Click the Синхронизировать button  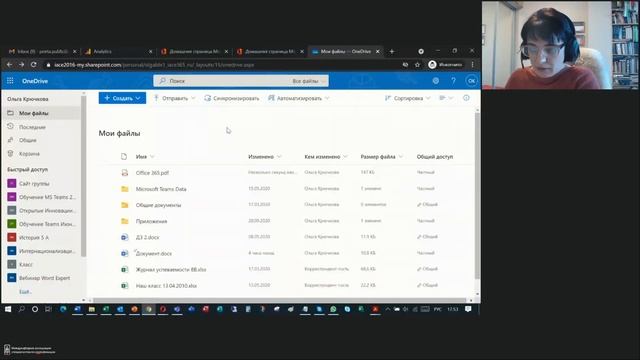tap(231, 98)
